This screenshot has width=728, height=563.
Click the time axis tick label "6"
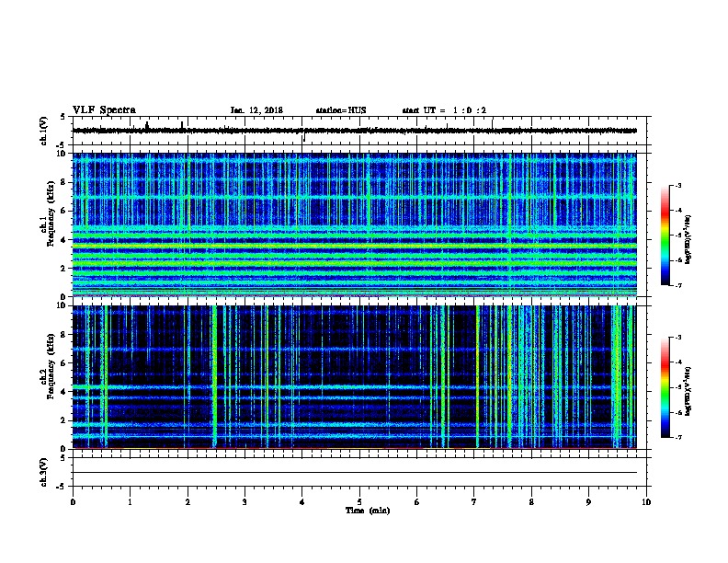click(417, 502)
